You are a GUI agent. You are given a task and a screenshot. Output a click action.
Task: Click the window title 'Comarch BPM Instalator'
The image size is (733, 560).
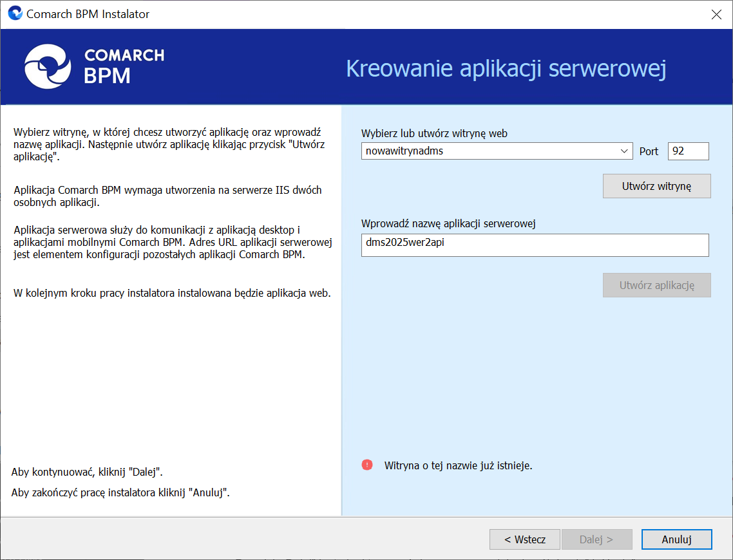[x=88, y=14]
